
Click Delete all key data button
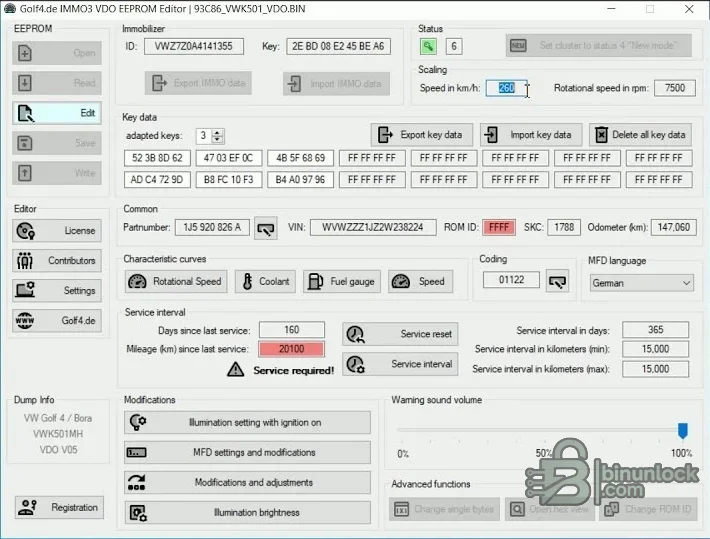[x=640, y=135]
